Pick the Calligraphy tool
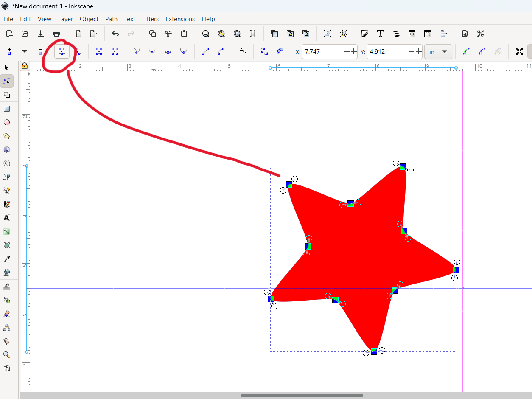This screenshot has width=532, height=399. (x=6, y=204)
